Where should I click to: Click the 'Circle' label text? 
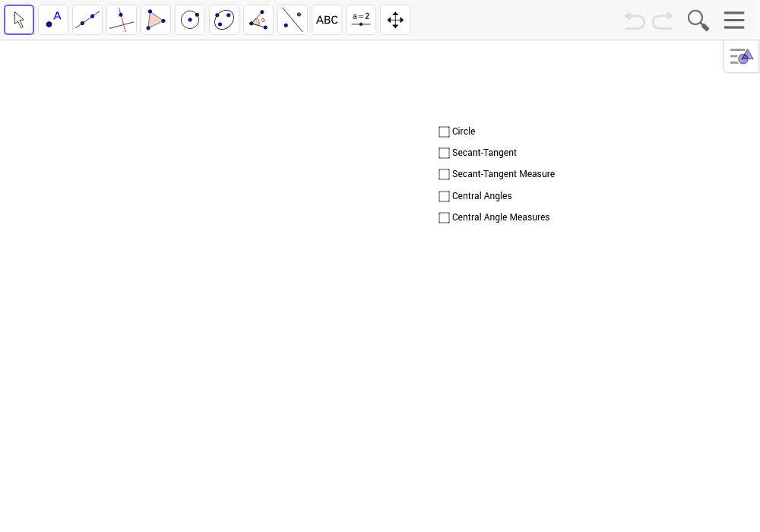click(x=464, y=131)
